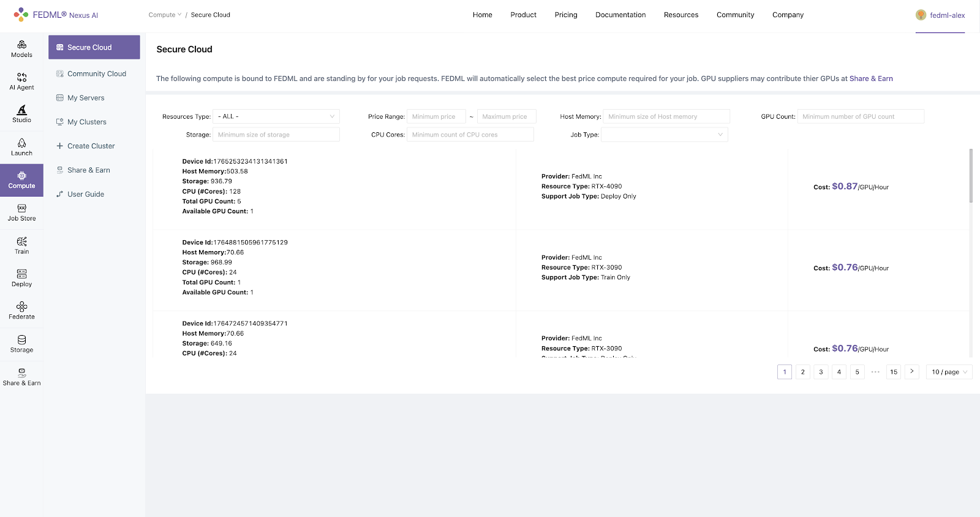The height and width of the screenshot is (517, 980).
Task: Open Share & Earn in left rail
Action: click(21, 377)
